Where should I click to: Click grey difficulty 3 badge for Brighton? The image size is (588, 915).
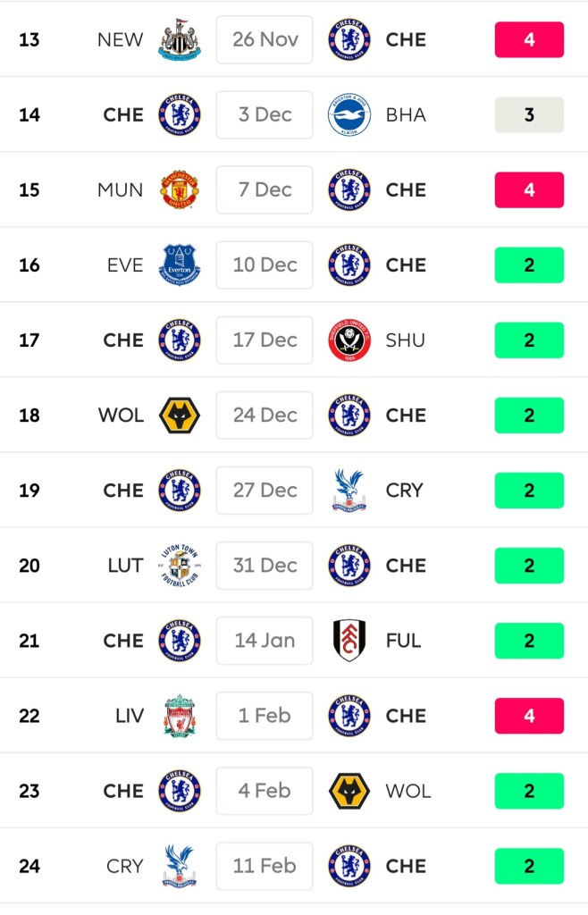(x=529, y=115)
